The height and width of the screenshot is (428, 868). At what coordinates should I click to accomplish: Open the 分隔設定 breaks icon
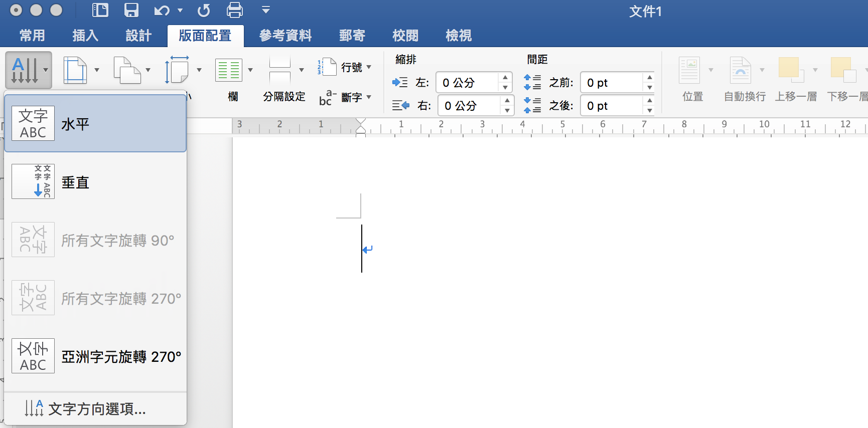pyautogui.click(x=280, y=70)
